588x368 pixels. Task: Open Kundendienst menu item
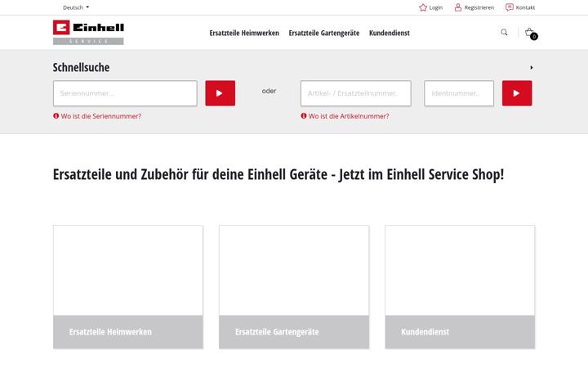point(390,33)
